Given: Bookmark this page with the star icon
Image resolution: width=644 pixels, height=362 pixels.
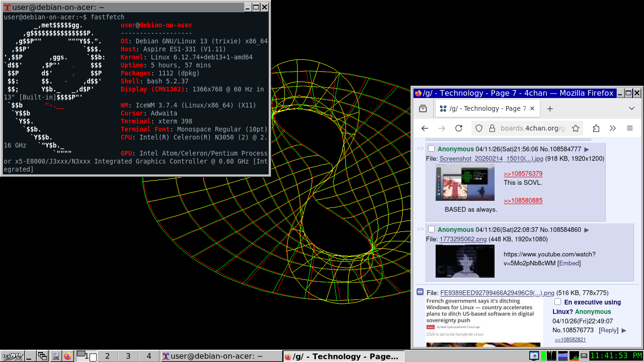Looking at the screenshot, I should click(x=575, y=128).
